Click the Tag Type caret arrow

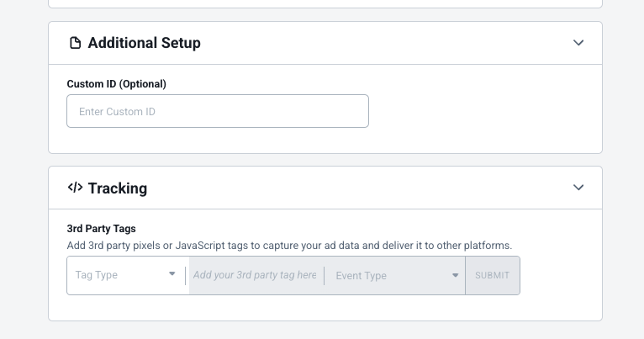pyautogui.click(x=172, y=273)
